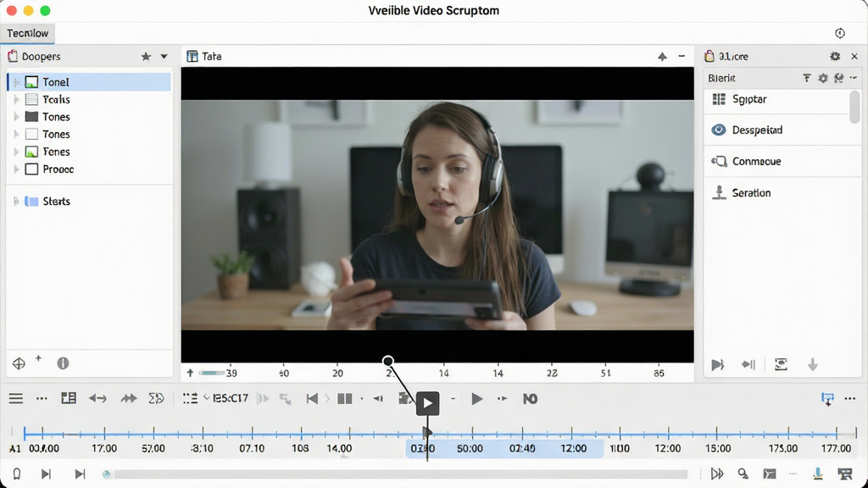The width and height of the screenshot is (868, 488).
Task: Click the Blerit panel vertical scrollbar
Action: point(854,107)
